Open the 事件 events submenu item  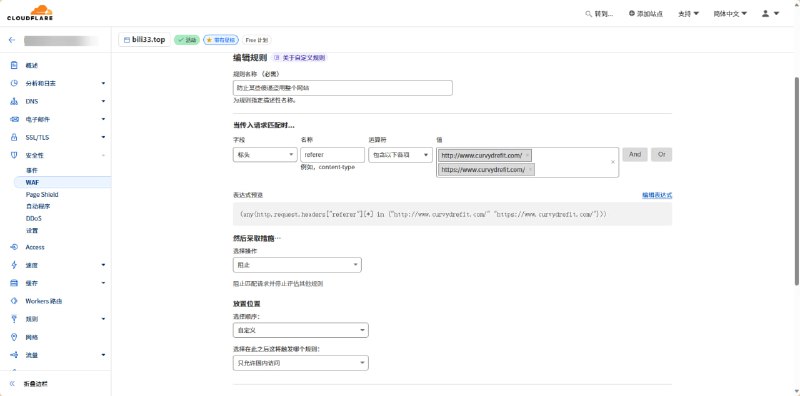pos(32,170)
